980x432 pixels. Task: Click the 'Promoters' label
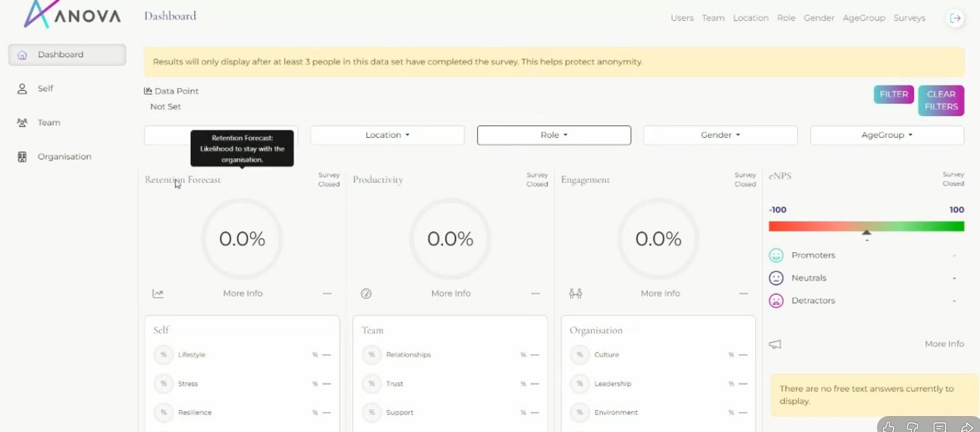[x=813, y=255]
